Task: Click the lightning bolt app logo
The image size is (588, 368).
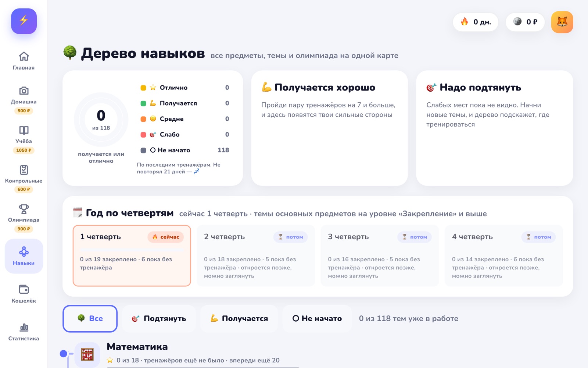Action: pyautogui.click(x=24, y=21)
